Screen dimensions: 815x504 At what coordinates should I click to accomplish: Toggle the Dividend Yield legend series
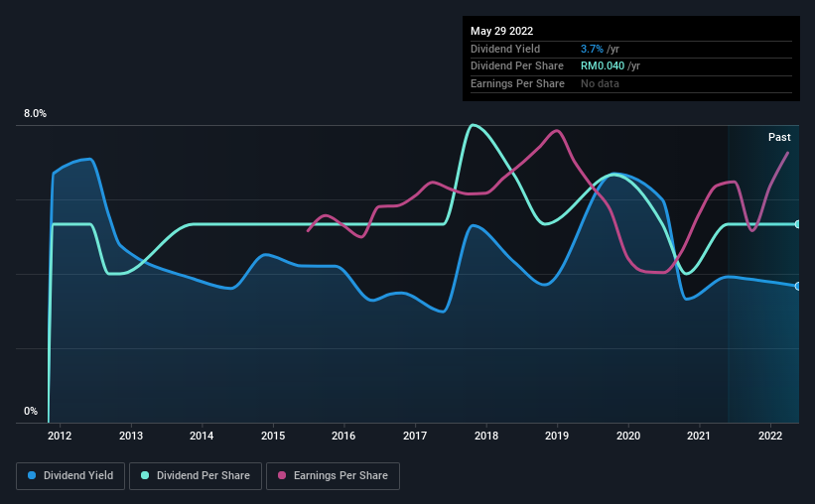tap(69, 476)
